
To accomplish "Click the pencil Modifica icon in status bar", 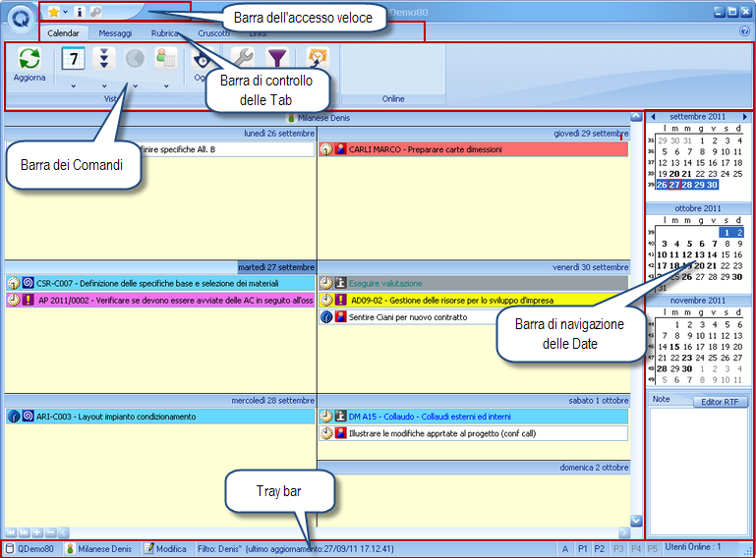I will point(149,548).
